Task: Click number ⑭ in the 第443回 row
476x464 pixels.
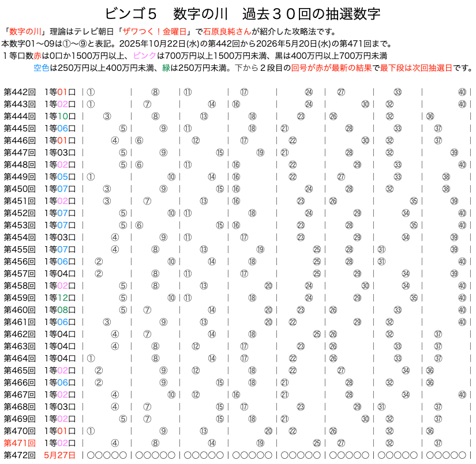Action: pos(212,104)
